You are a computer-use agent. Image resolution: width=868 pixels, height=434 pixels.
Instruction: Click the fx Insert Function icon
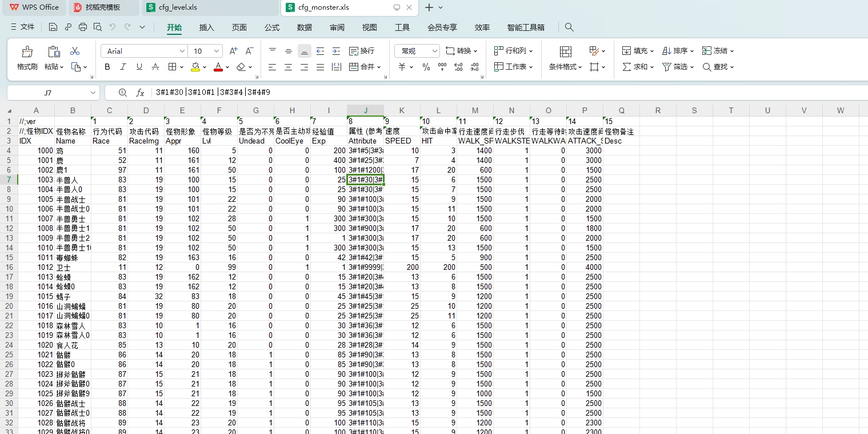tap(140, 93)
